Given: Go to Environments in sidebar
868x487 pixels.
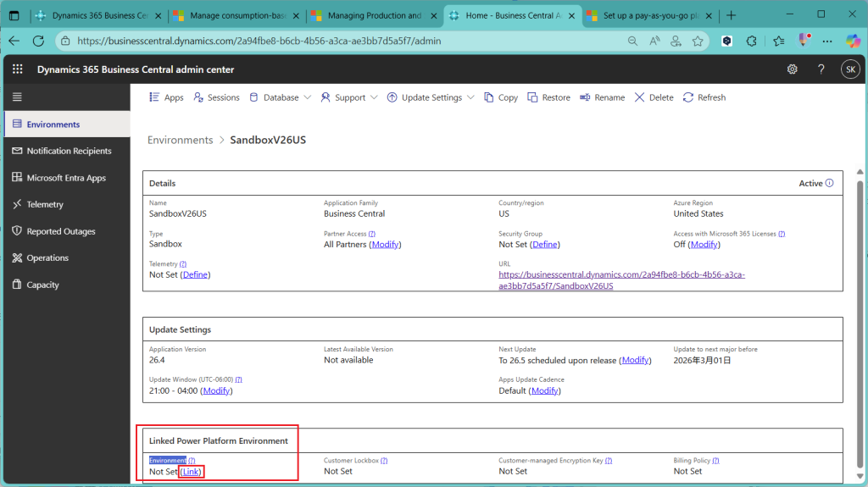Looking at the screenshot, I should [67, 124].
